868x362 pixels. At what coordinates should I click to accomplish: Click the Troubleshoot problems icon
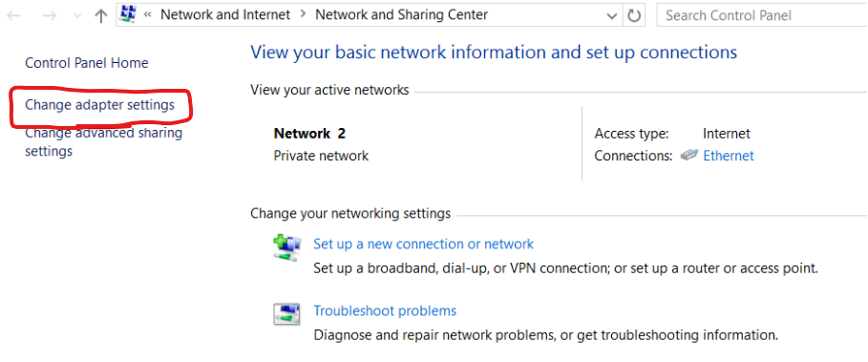(x=286, y=314)
